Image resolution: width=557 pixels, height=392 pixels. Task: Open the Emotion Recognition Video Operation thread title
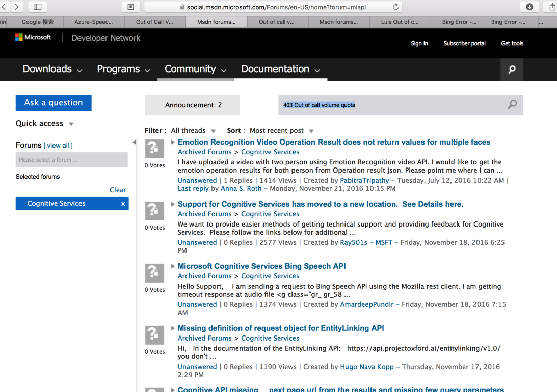334,142
